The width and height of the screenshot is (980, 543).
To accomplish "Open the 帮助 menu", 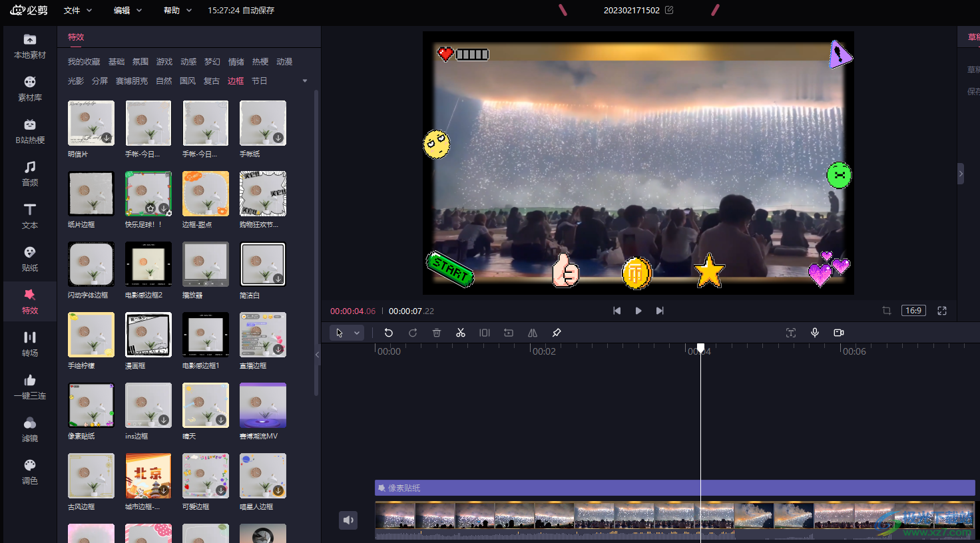I will coord(178,10).
